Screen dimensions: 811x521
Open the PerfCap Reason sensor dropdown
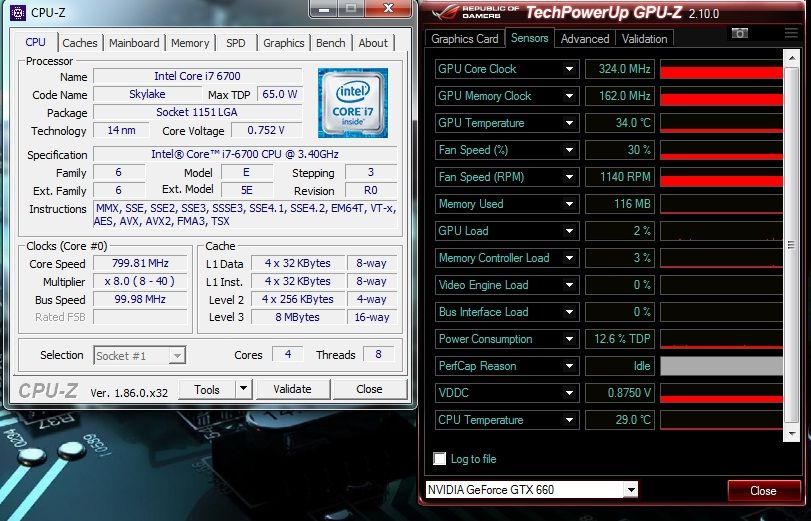(569, 366)
